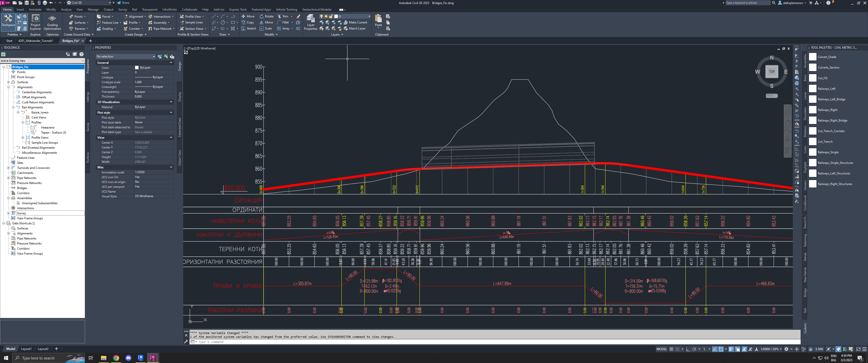Collapse the General section in Properties

[x=172, y=62]
